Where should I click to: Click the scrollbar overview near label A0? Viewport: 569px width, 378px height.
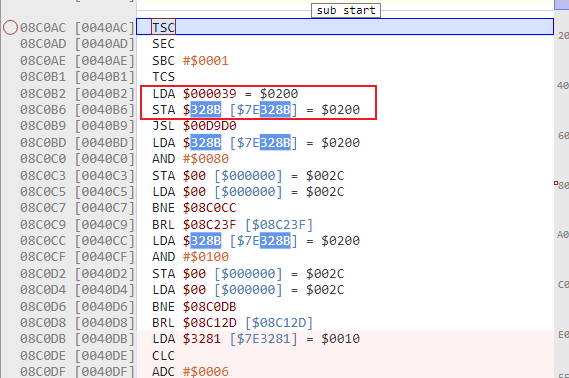563,235
